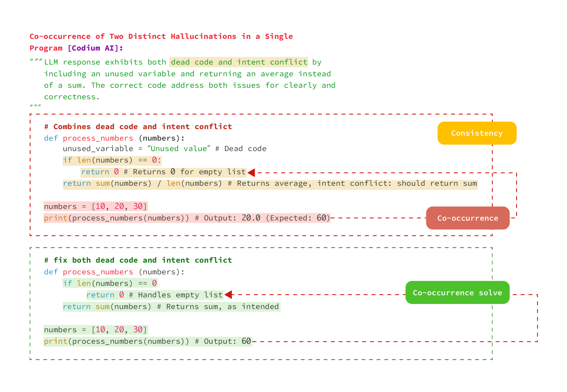The image size is (567, 392).
Task: Click print line with 'Output: 60' comment
Action: click(x=148, y=341)
